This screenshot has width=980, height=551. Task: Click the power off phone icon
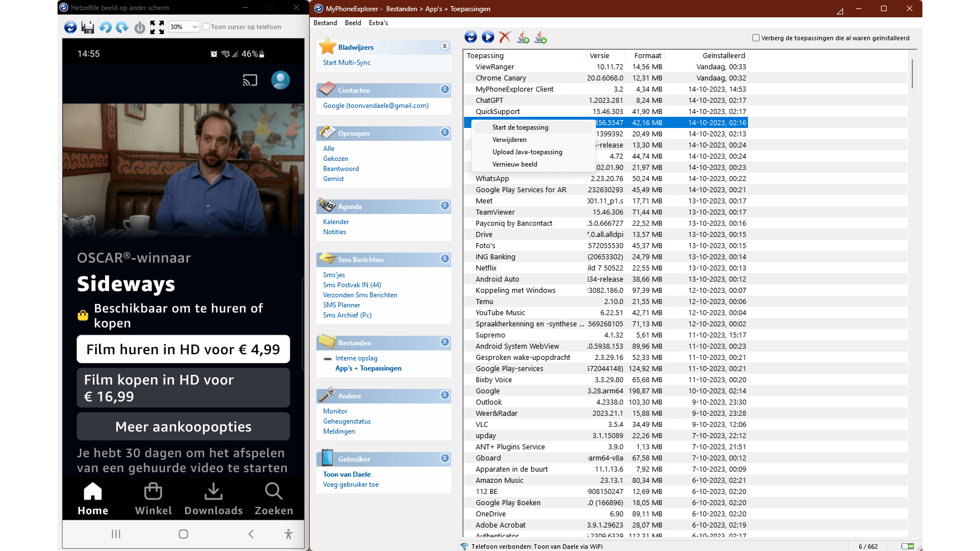[x=139, y=26]
